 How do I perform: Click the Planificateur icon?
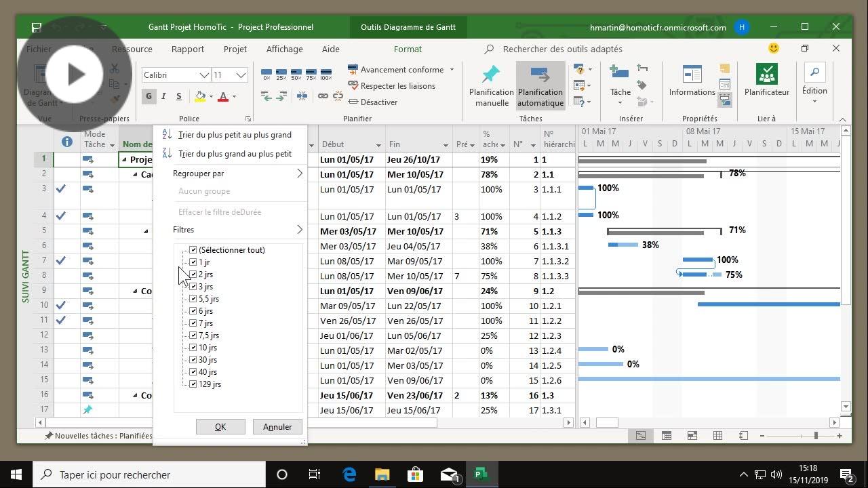click(x=766, y=75)
